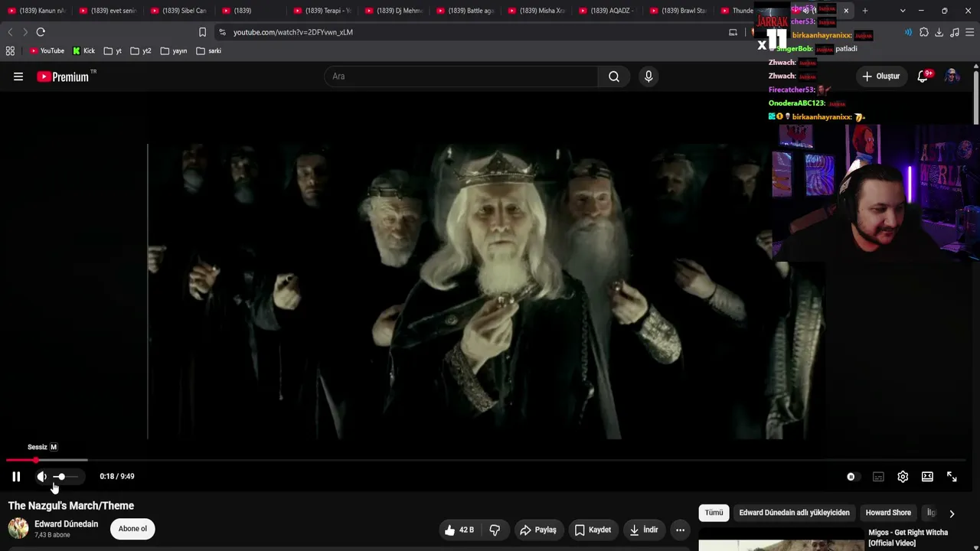This screenshot has width=980, height=551.
Task: Start voice search with microphone
Action: click(x=648, y=77)
